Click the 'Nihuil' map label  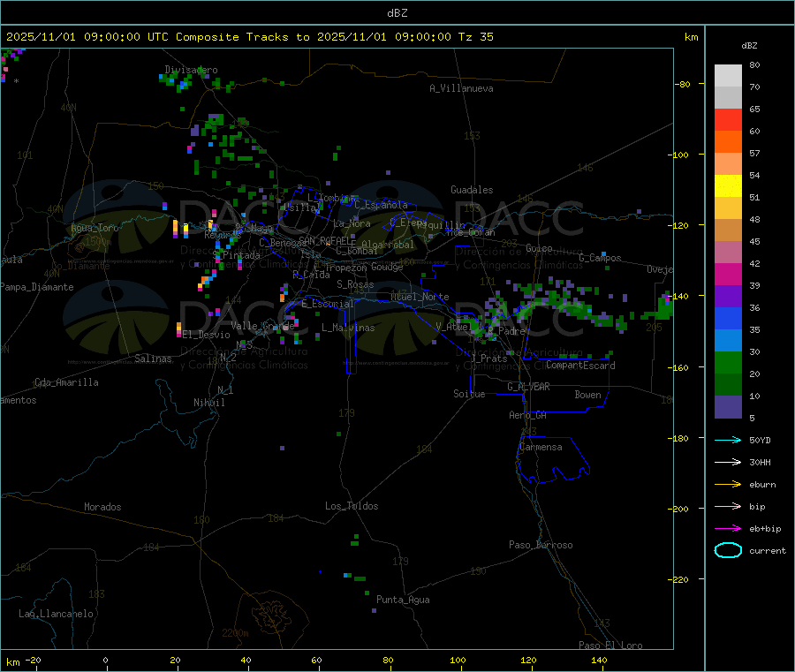209,403
